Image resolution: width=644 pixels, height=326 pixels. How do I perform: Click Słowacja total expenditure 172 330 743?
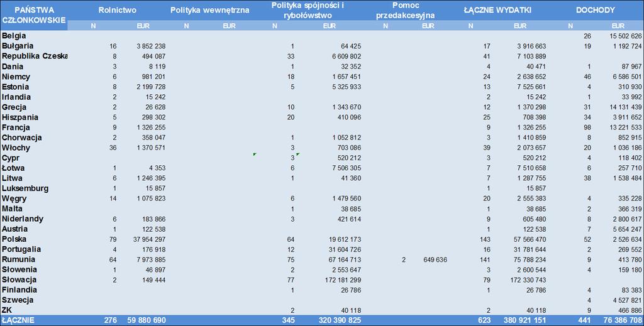coord(528,280)
